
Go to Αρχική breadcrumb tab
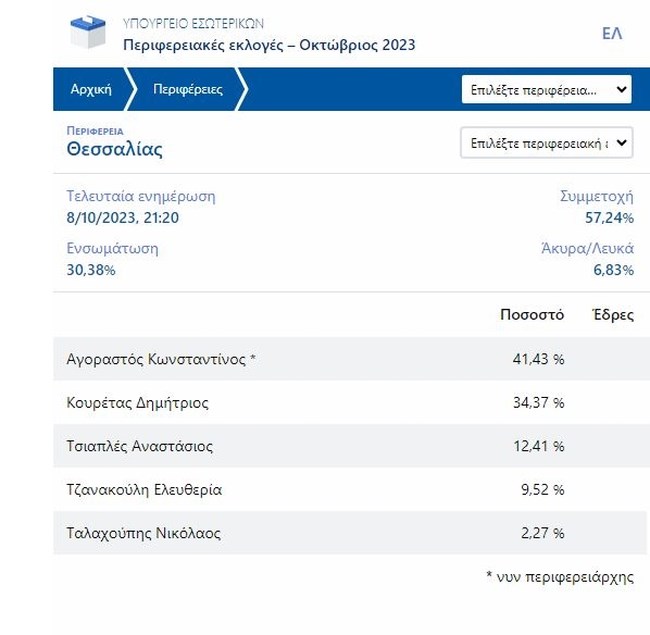(90, 89)
